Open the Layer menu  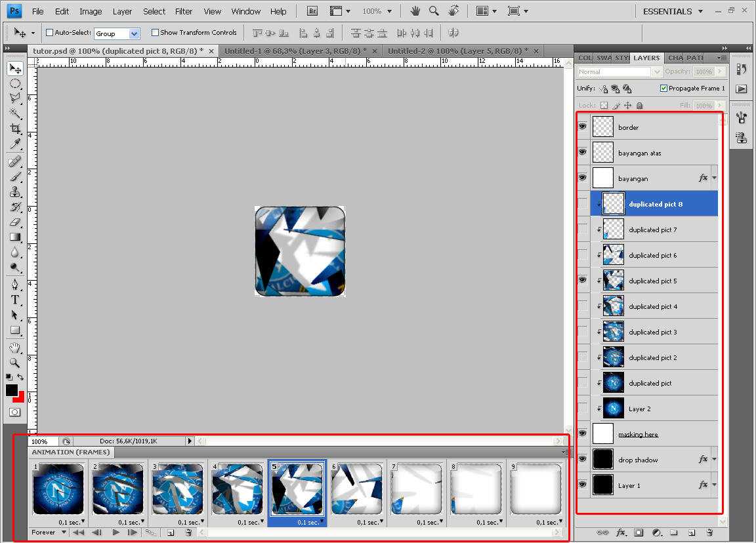(x=122, y=11)
